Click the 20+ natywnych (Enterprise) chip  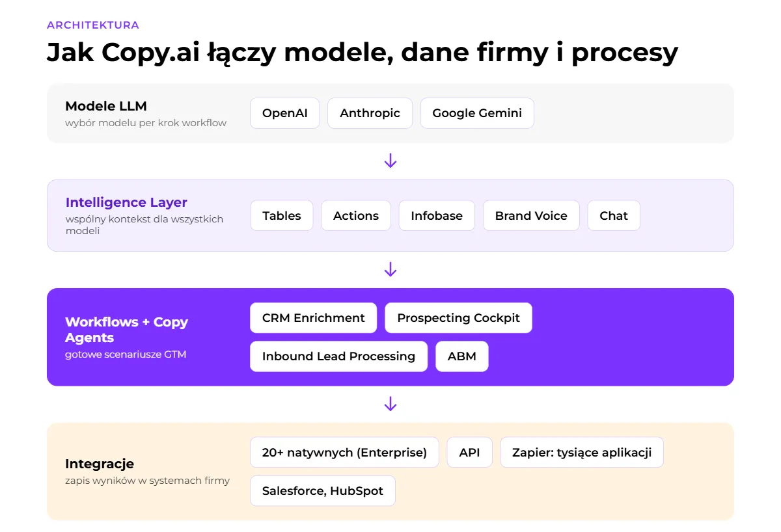tap(344, 453)
